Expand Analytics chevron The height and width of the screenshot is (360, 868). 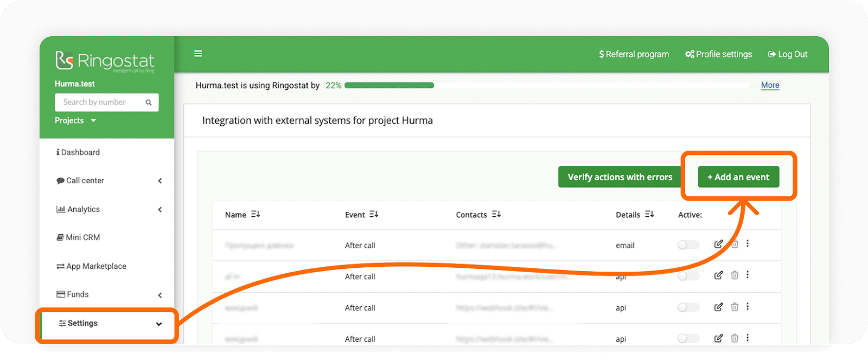pyautogui.click(x=160, y=210)
